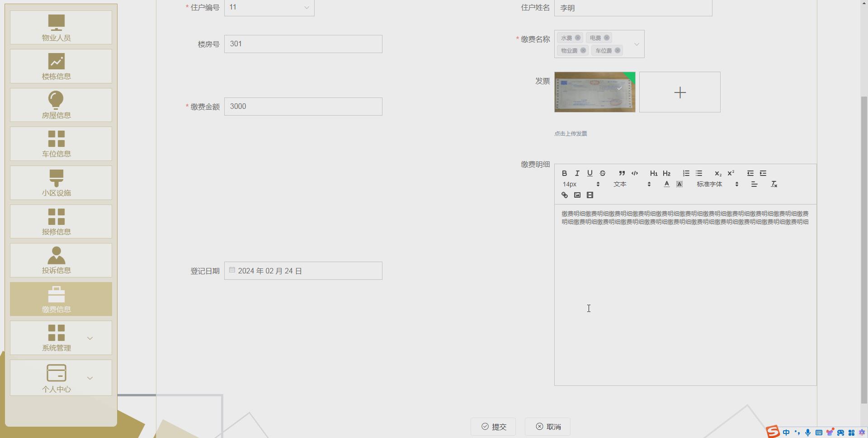Viewport: 868px width, 438px height.
Task: Start an ordered numbered list
Action: [686, 173]
